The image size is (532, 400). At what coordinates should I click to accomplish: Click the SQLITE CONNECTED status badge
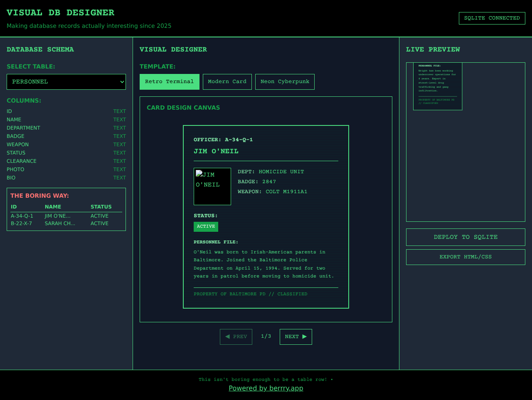click(x=492, y=18)
